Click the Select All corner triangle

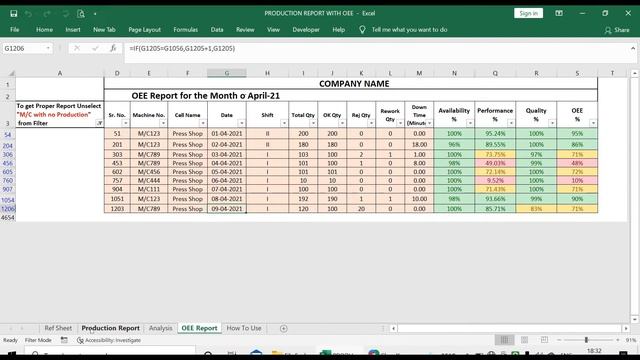(x=11, y=73)
